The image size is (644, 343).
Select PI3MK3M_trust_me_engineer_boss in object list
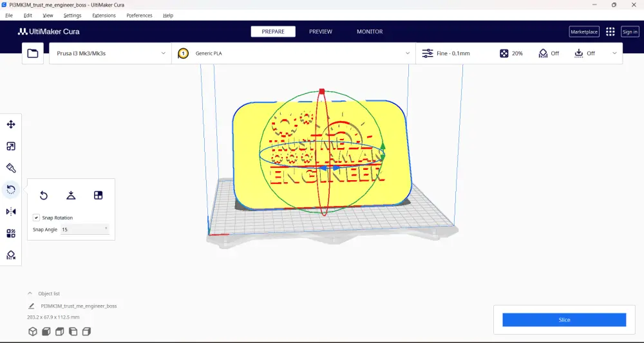[79, 306]
